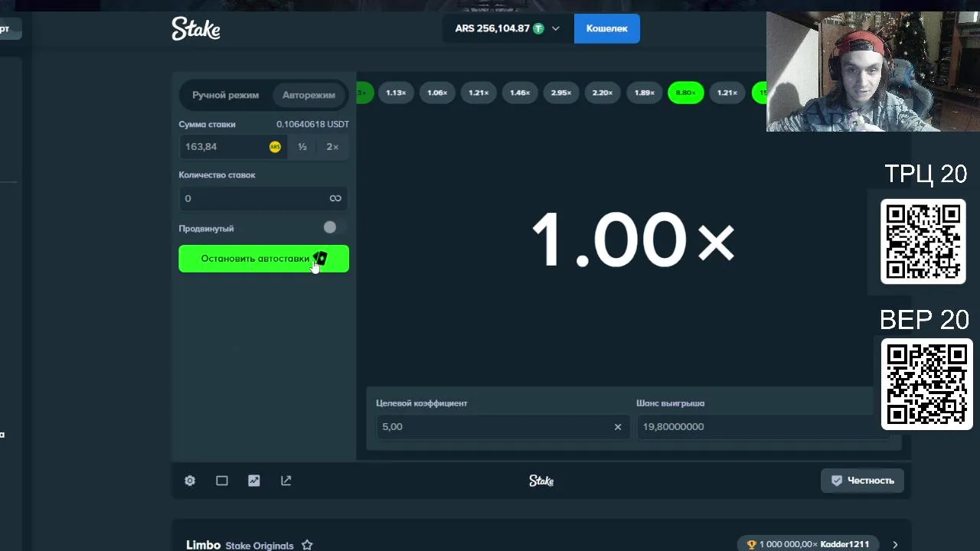
Task: Click the Сумма ставки input field
Action: (x=233, y=147)
